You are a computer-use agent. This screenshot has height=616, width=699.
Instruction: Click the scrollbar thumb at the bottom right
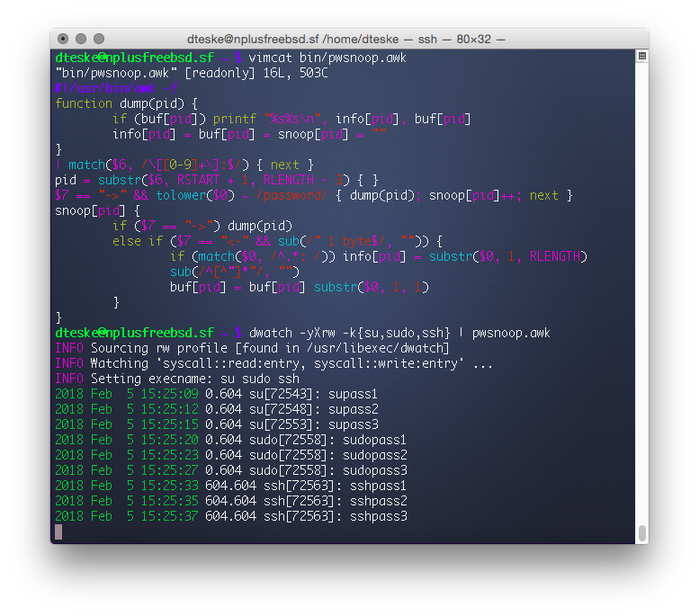pos(642,533)
